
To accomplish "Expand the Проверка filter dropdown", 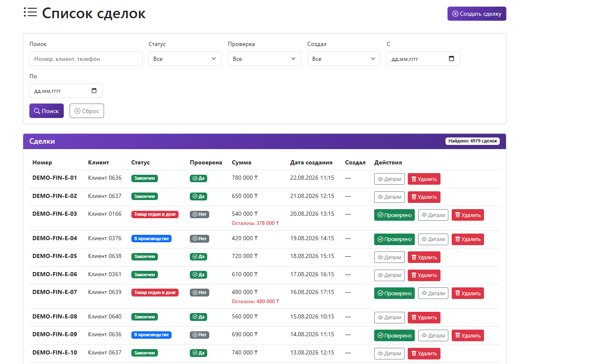I will (x=264, y=59).
